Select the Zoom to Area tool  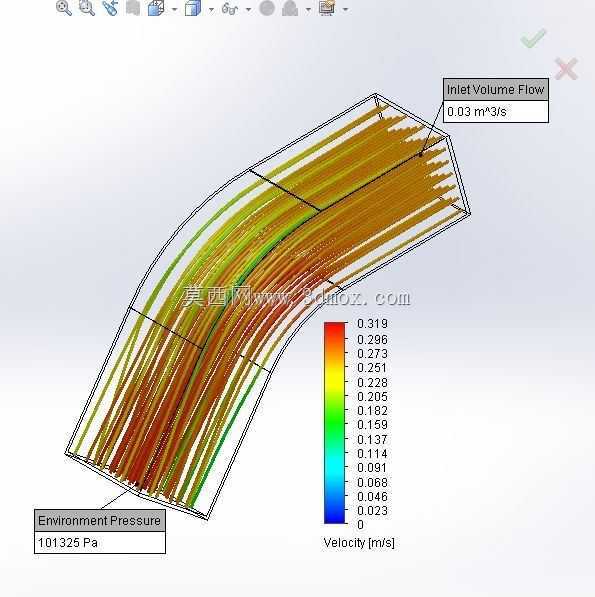(87, 8)
